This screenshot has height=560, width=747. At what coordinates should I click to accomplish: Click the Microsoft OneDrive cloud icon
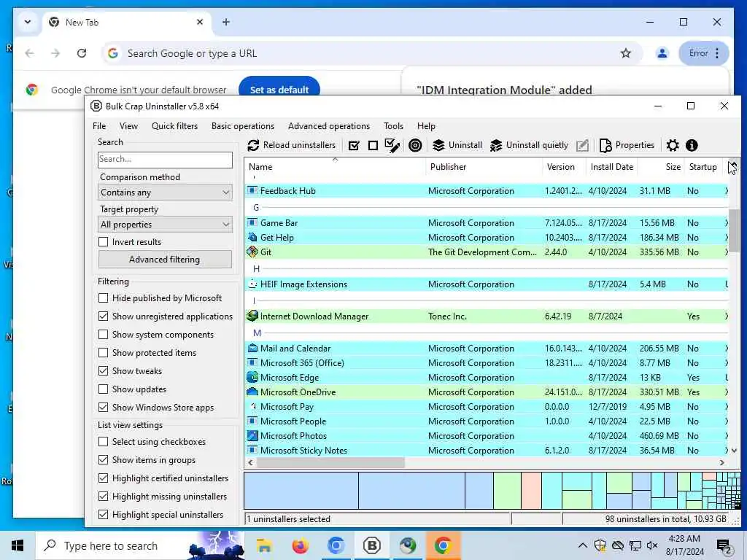click(x=252, y=392)
